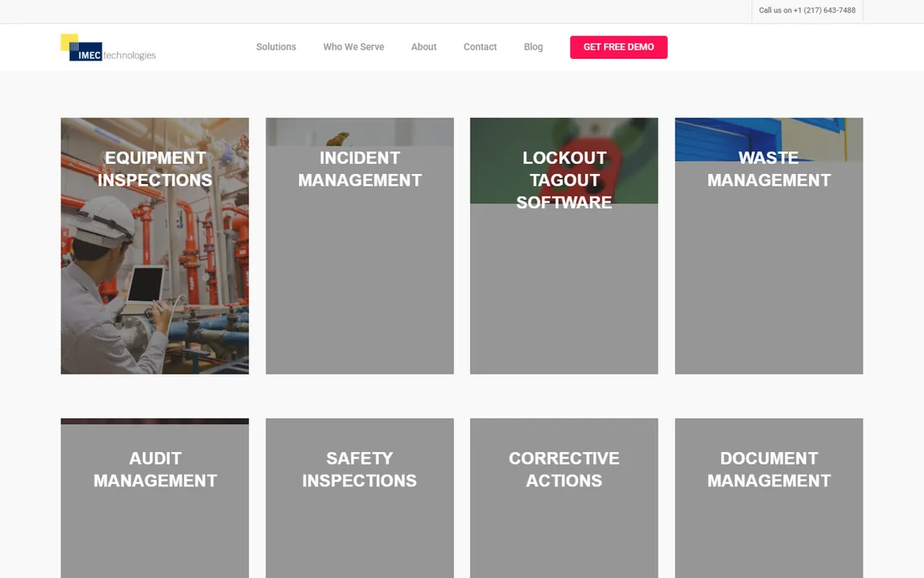Image resolution: width=924 pixels, height=578 pixels.
Task: Click the Call us phone number
Action: pyautogui.click(x=806, y=11)
